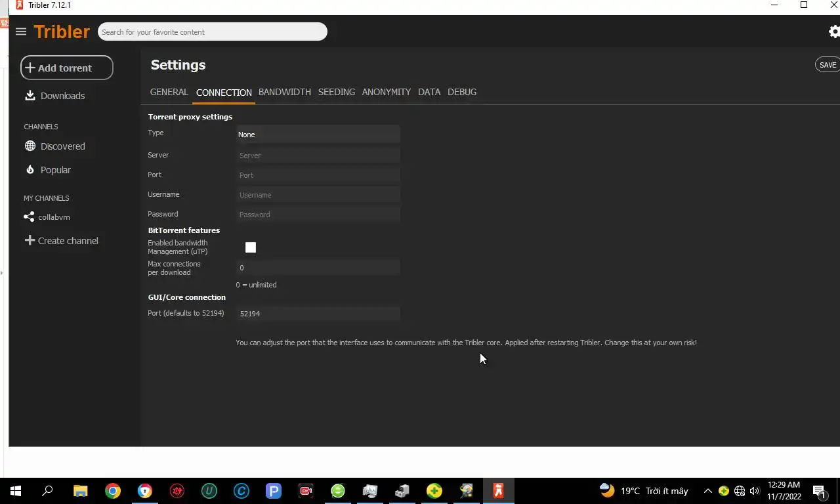Click the MY CHANNELS section label
Image resolution: width=840 pixels, height=504 pixels.
[47, 198]
